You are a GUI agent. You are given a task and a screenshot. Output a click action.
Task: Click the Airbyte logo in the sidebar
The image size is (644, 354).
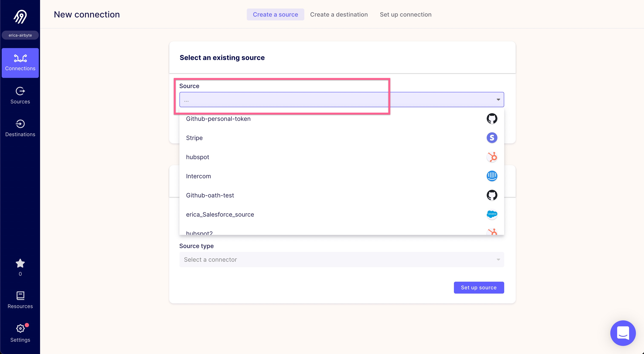[x=20, y=16]
